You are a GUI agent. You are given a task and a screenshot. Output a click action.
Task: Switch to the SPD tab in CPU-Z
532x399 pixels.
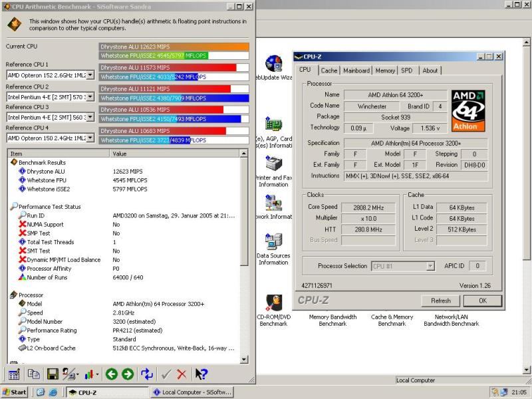[407, 70]
